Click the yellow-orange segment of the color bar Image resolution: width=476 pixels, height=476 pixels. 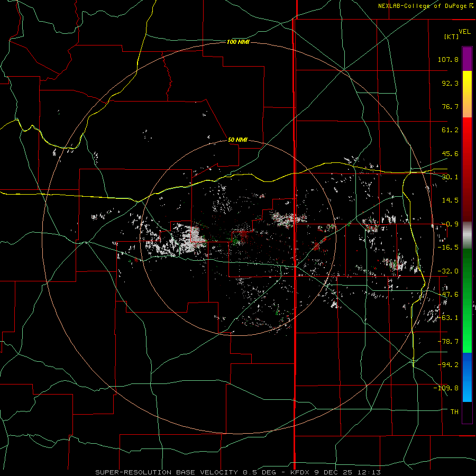tap(467, 94)
